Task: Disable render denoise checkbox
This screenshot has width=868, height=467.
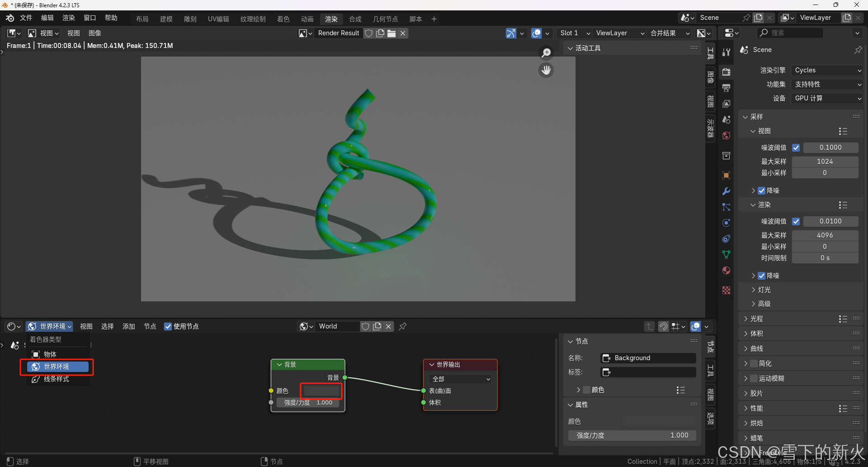Action: 762,276
